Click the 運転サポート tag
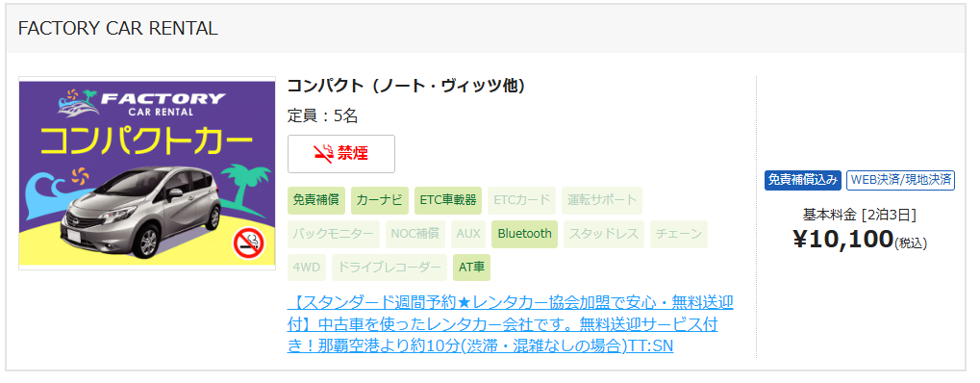 coord(602,200)
